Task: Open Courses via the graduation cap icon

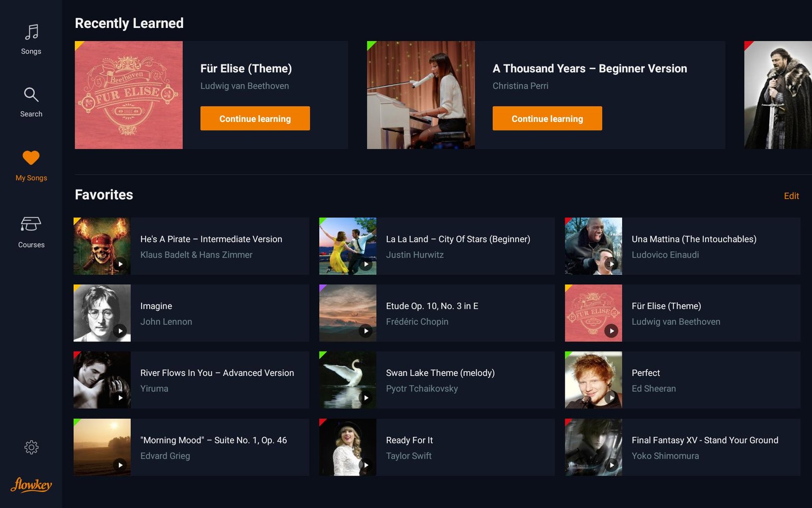Action: (x=31, y=224)
